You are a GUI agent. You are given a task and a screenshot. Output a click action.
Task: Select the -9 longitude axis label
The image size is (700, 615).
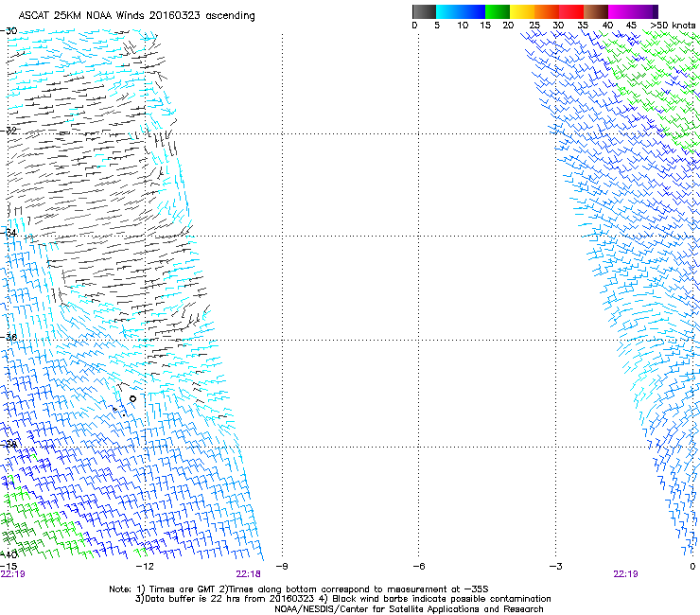(x=282, y=566)
